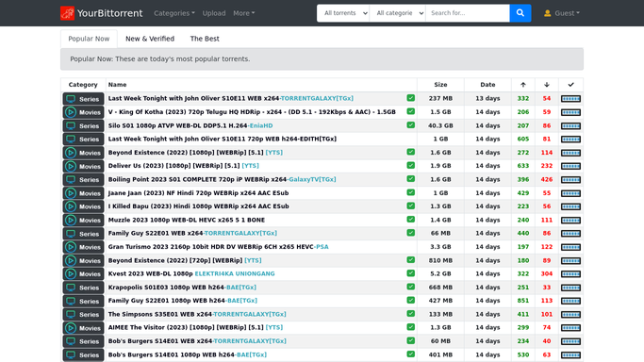Click health bar for The Simpsons S35E01 row

(x=570, y=314)
